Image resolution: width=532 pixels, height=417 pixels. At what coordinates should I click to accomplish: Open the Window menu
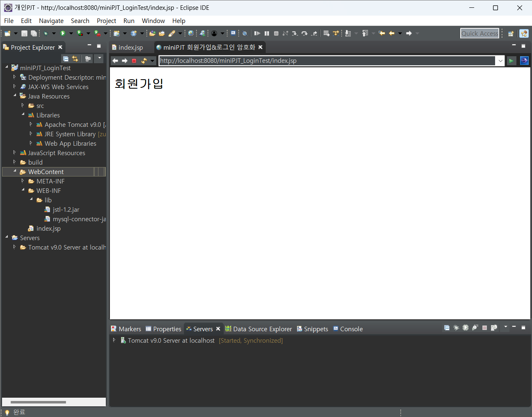[153, 21]
